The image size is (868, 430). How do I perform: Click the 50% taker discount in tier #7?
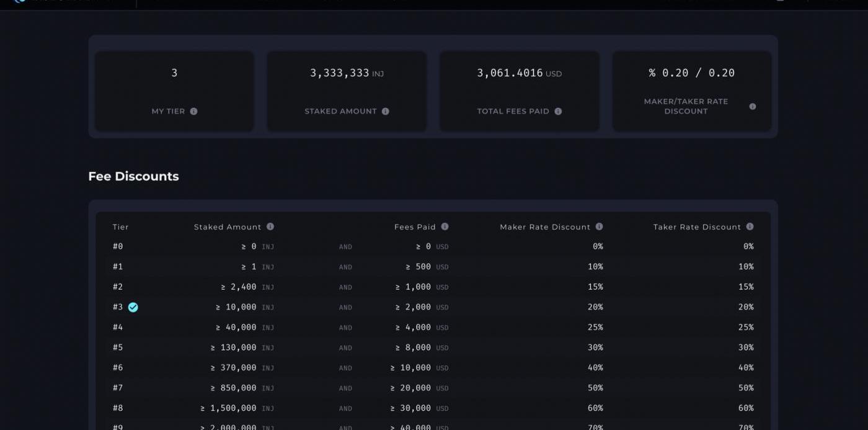[x=746, y=388]
